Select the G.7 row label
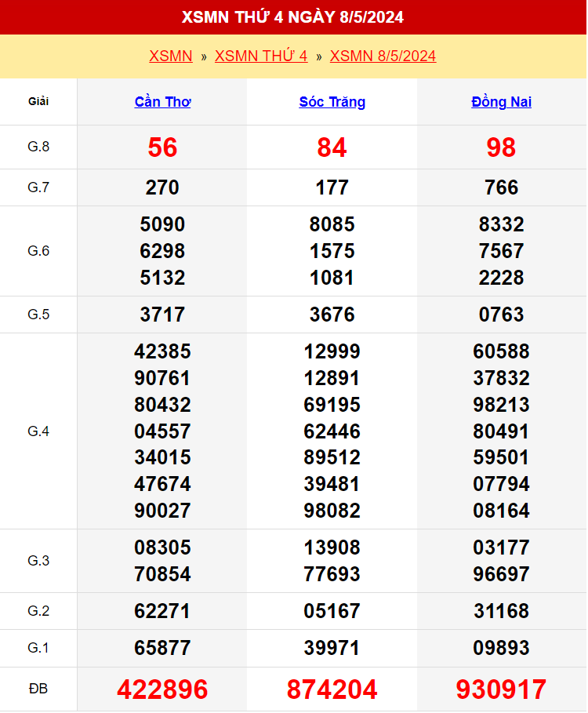Image resolution: width=588 pixels, height=713 pixels. click(38, 187)
